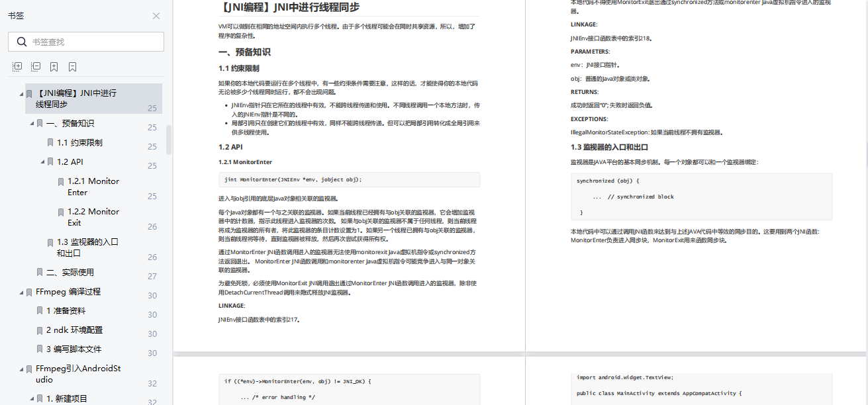
Task: Click the magnifier icon in the bookmark search box
Action: point(22,41)
